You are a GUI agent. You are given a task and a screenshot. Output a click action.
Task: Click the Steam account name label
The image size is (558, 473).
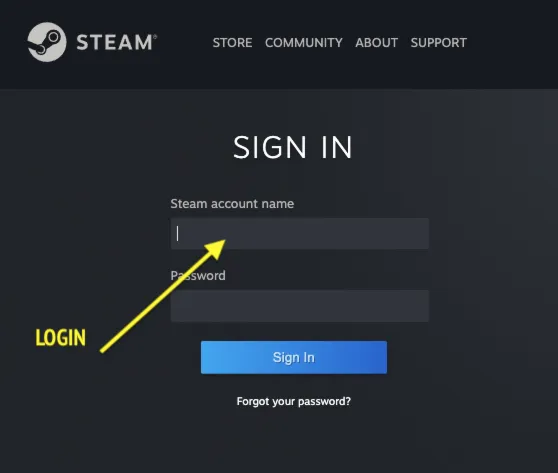(232, 204)
